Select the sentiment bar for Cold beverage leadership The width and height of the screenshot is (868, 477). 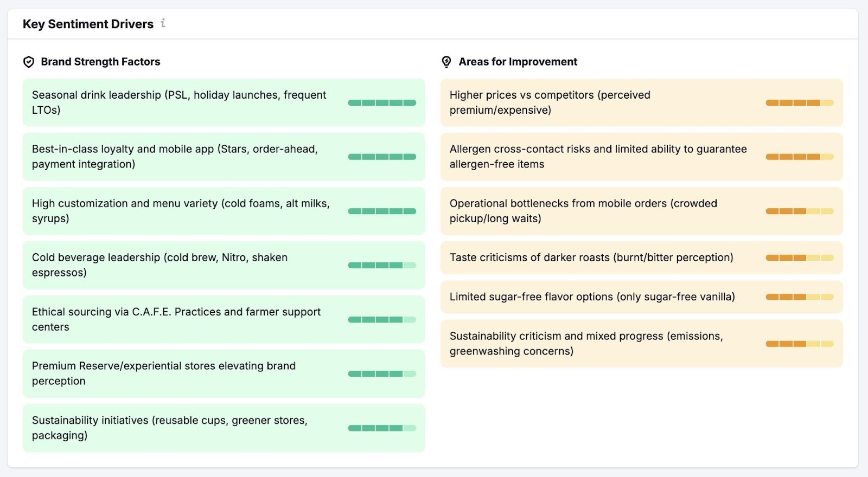click(382, 265)
